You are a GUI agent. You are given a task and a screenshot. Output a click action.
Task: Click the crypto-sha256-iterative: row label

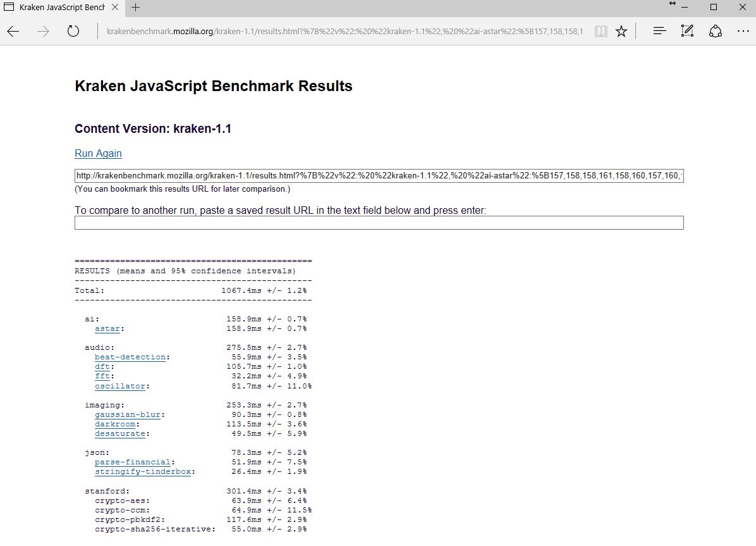tap(155, 529)
